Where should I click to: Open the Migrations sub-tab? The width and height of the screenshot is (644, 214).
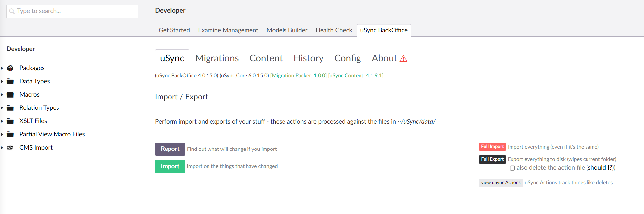point(217,58)
